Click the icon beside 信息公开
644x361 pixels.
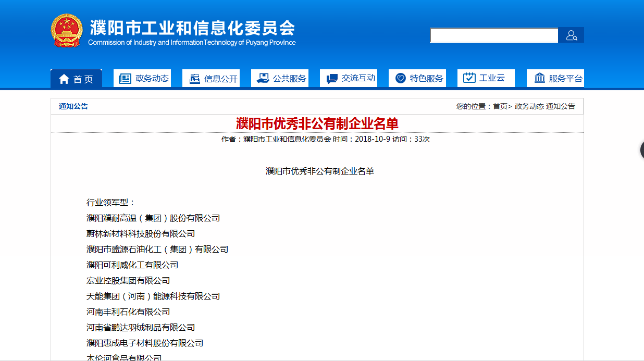pyautogui.click(x=194, y=79)
